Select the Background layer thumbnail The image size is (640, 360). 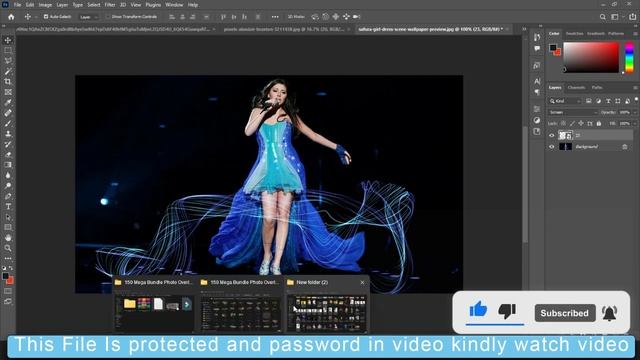point(565,147)
